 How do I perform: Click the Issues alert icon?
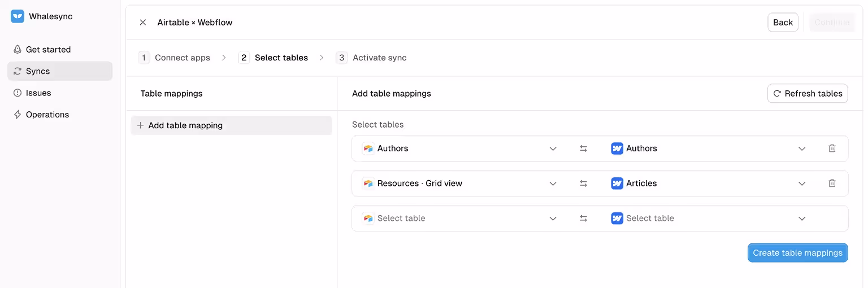(x=18, y=93)
